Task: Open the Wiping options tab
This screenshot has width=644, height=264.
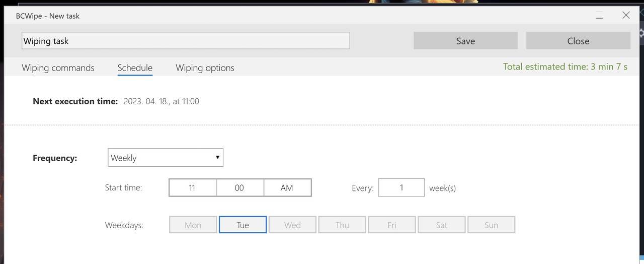Action: (x=205, y=68)
